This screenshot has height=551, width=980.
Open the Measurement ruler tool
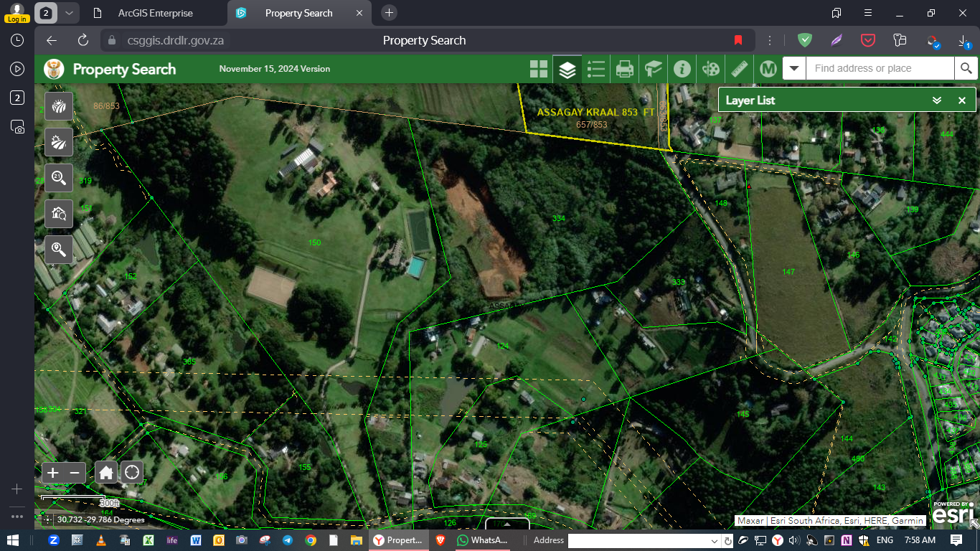pyautogui.click(x=739, y=69)
